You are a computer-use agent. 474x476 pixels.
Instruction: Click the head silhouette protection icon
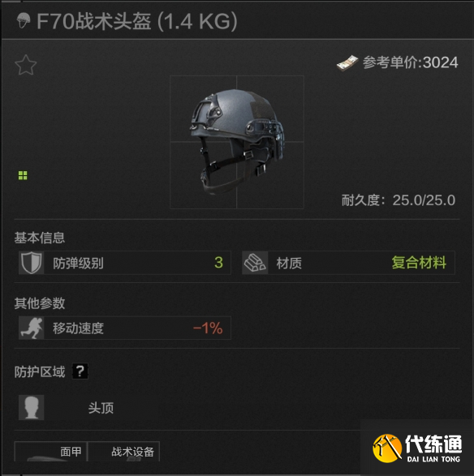pos(32,407)
